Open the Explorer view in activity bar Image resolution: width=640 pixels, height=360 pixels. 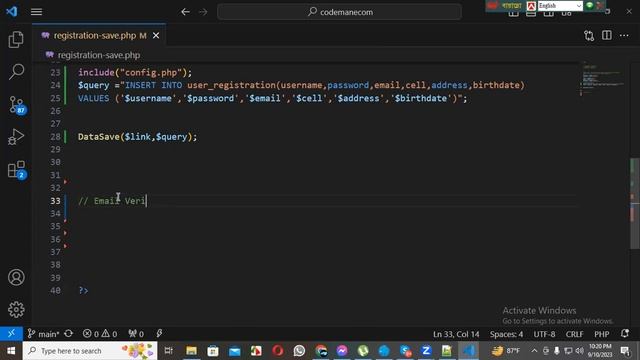pyautogui.click(x=16, y=40)
